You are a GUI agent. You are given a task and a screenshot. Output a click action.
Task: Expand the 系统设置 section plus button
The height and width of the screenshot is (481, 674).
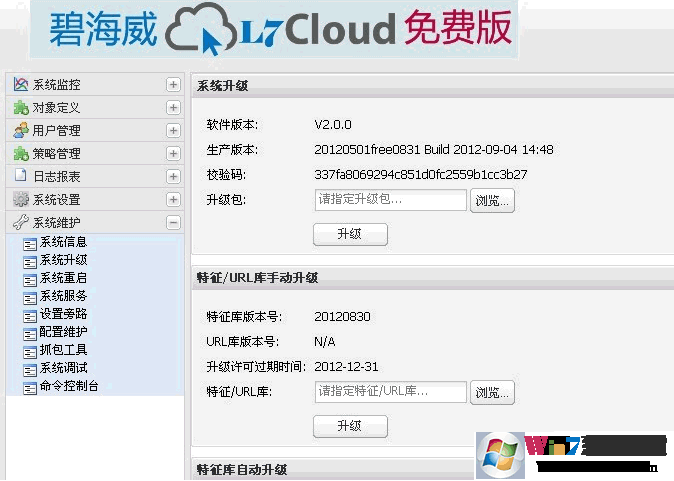point(173,199)
